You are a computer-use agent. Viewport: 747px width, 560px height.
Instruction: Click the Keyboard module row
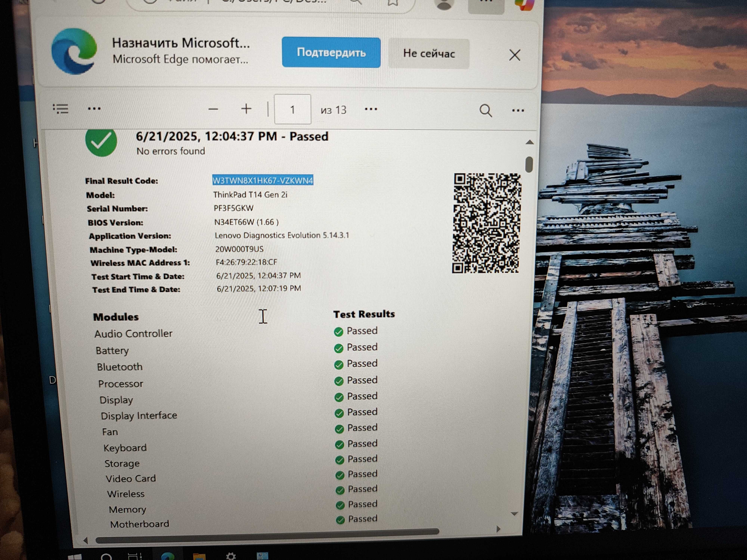click(x=125, y=448)
